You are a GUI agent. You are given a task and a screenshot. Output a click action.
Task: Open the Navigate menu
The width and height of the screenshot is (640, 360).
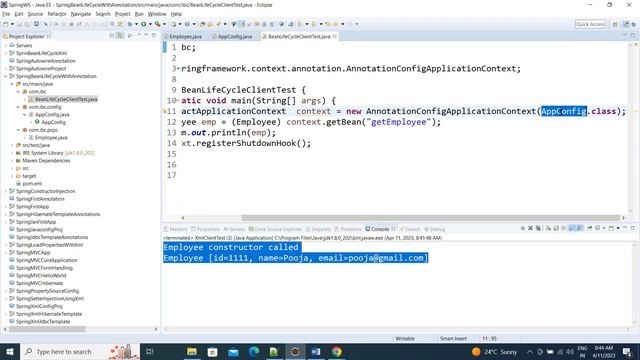(x=81, y=14)
